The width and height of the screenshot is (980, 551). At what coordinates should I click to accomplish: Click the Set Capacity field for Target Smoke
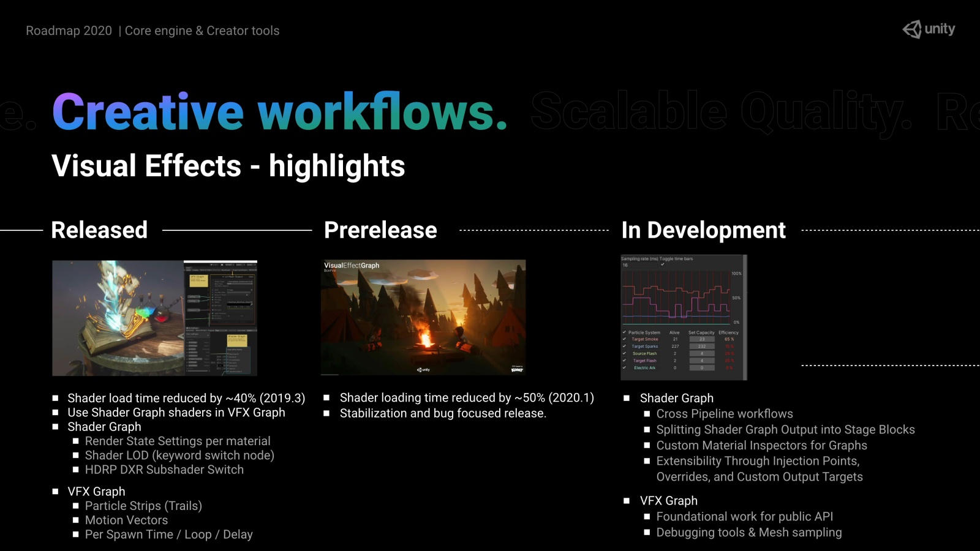click(x=702, y=339)
